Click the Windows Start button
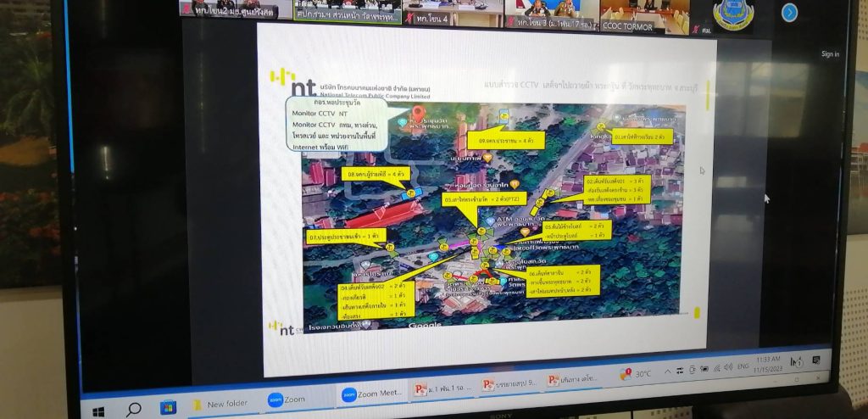868x419 pixels. 98,411
